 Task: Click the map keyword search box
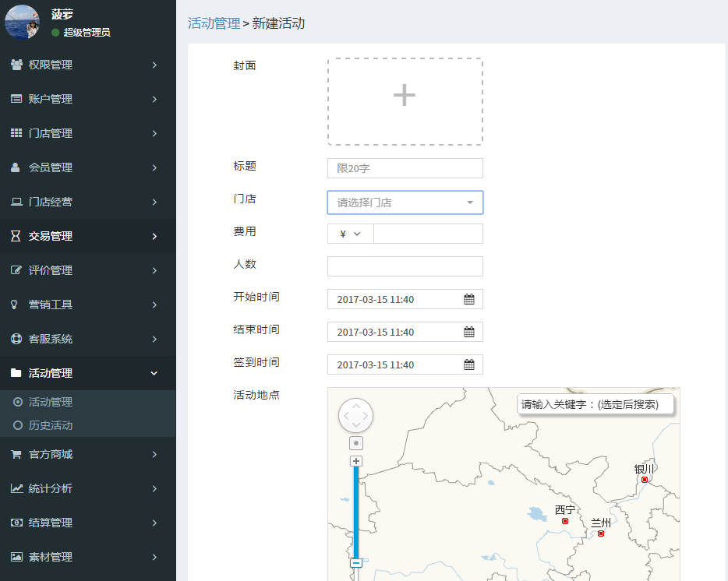(595, 404)
